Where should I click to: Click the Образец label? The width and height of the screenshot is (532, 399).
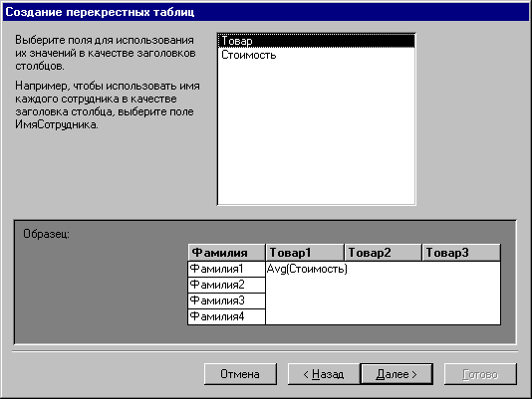pos(46,234)
